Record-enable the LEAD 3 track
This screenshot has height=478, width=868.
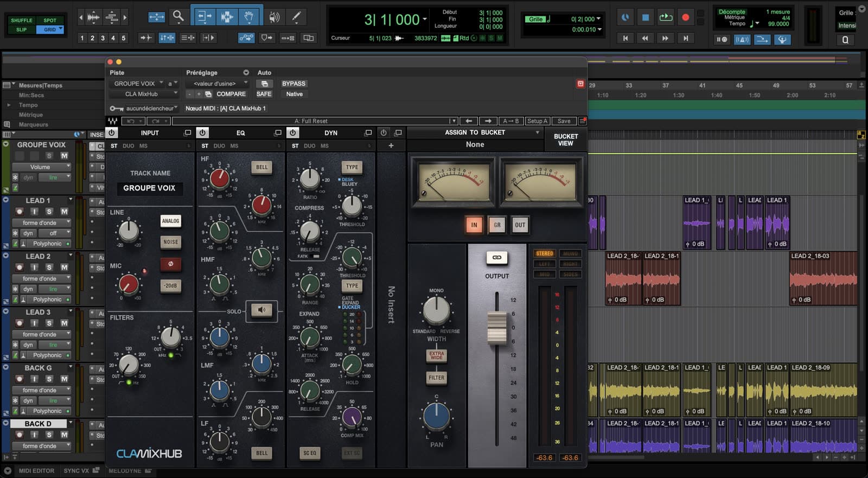click(20, 323)
